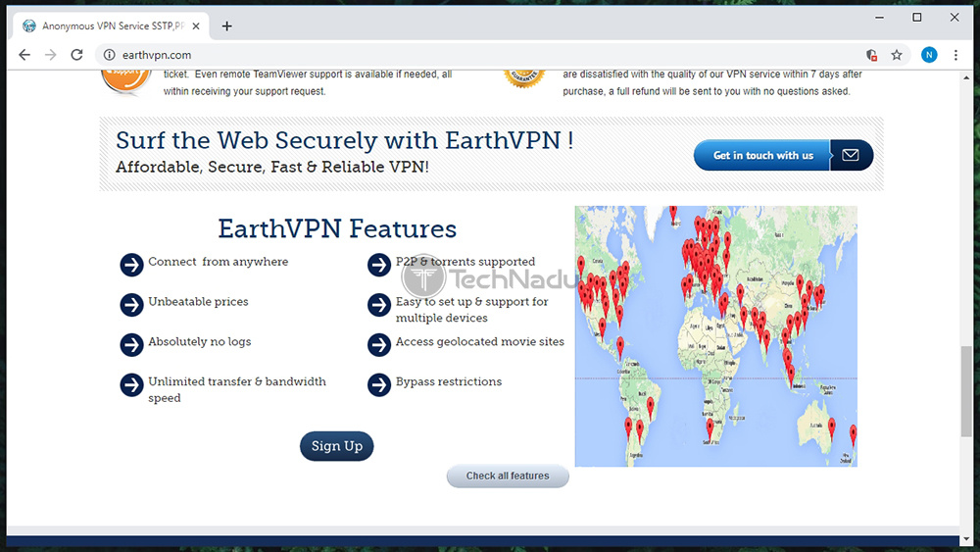Click the 'Absolutely no logs' text
This screenshot has width=980, height=552.
[199, 342]
